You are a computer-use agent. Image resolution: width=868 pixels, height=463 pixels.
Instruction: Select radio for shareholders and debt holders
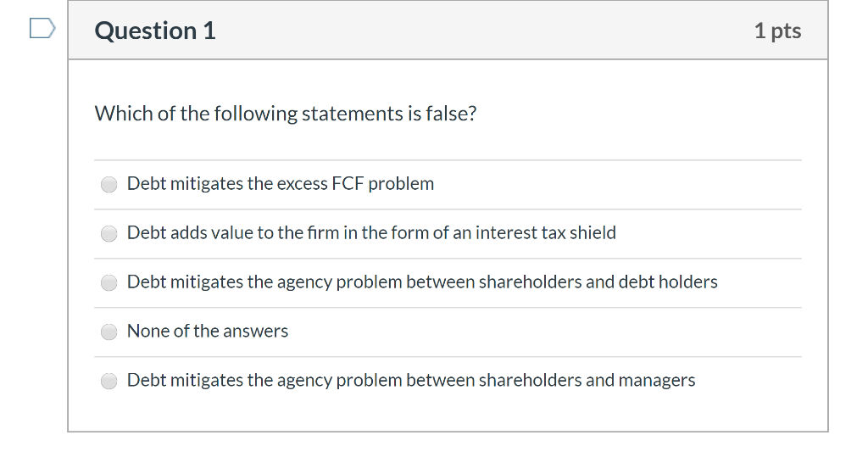[109, 282]
